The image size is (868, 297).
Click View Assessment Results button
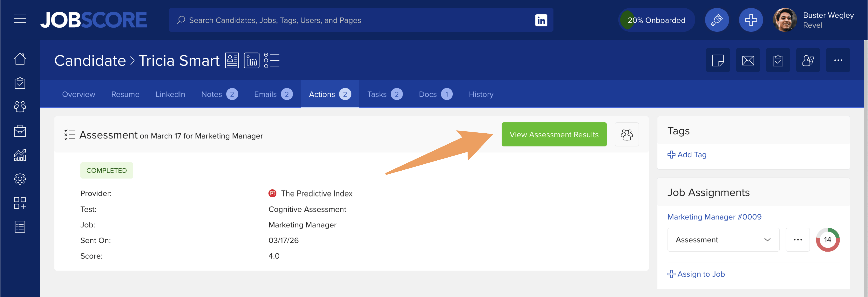click(x=554, y=134)
